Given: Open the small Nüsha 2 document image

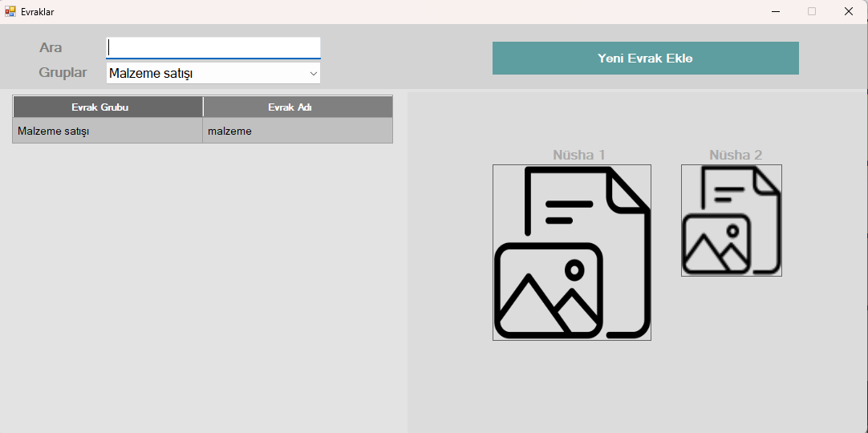Looking at the screenshot, I should pyautogui.click(x=731, y=221).
